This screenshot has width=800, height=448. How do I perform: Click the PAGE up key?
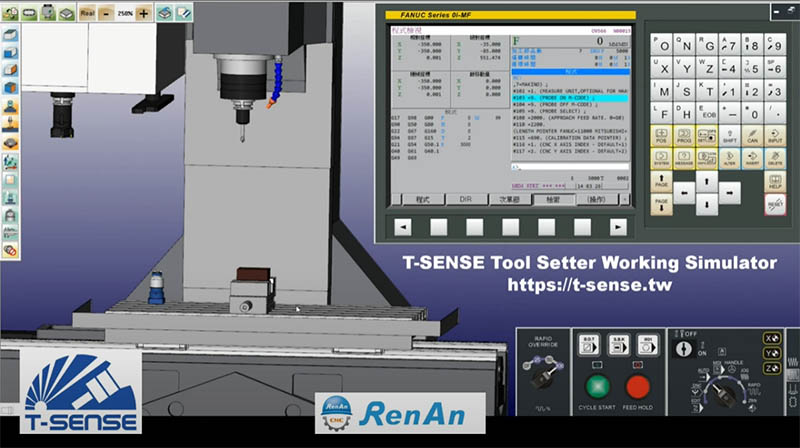tap(661, 182)
